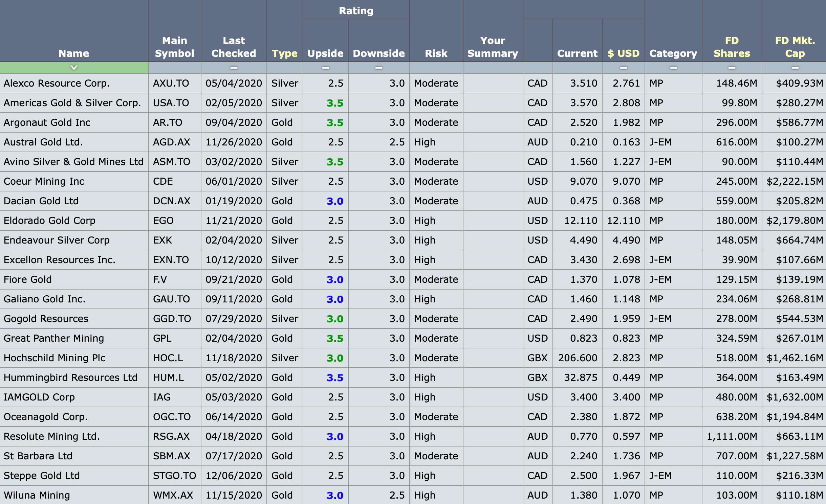The image size is (826, 504).
Task: Click green 3.5 upside for Argonaut Gold
Action: (335, 122)
